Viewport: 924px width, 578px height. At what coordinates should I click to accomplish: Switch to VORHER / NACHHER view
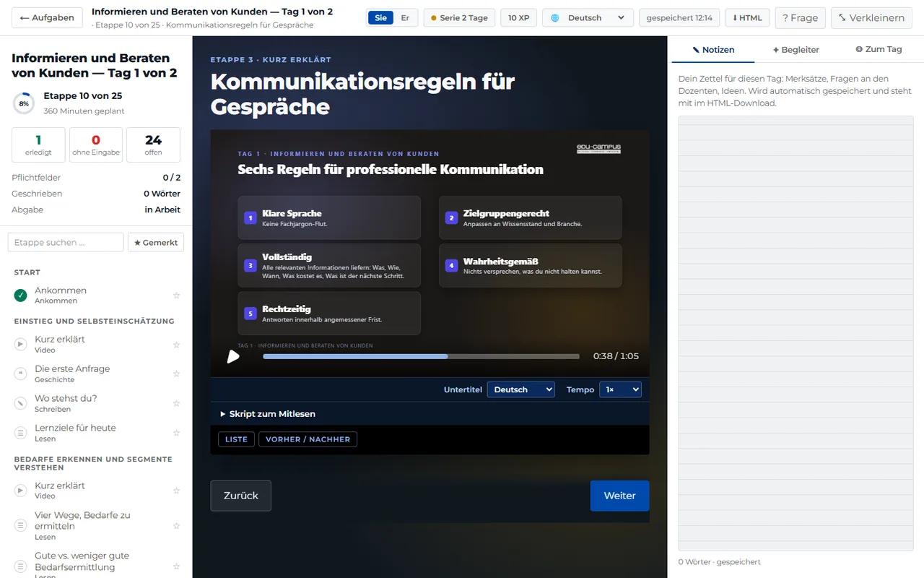click(308, 439)
